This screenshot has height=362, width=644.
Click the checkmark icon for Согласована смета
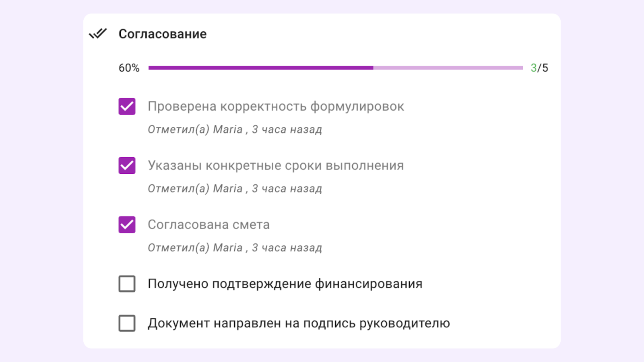point(127,224)
